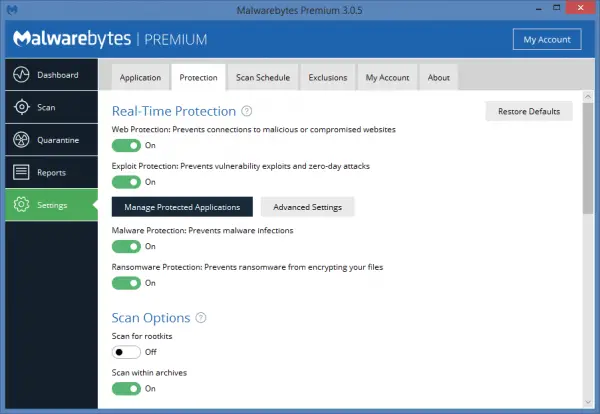Screen dimensions: 600x414
Task: Go to the About tab
Action: pyautogui.click(x=438, y=77)
